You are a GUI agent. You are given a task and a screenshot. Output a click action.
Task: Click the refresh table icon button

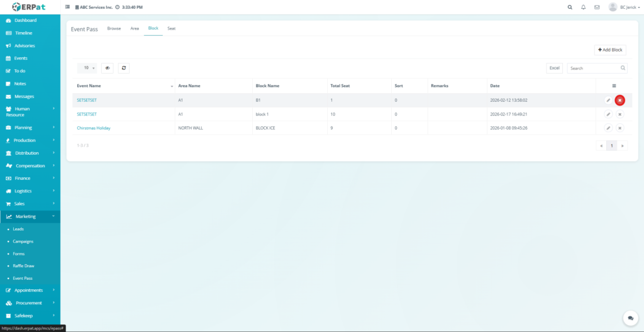pyautogui.click(x=124, y=68)
